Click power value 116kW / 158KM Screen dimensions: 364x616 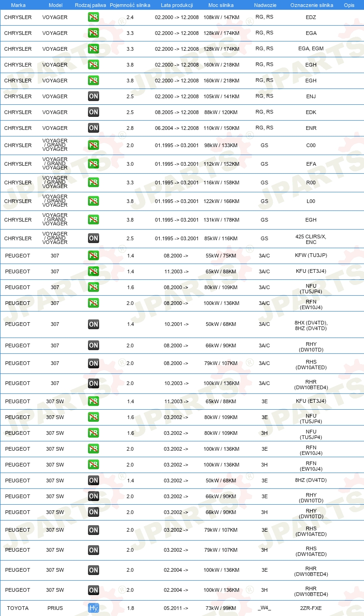click(221, 183)
